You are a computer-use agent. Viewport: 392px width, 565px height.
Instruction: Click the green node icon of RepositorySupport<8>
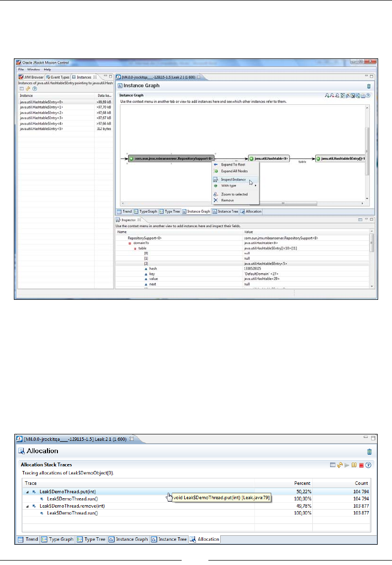click(x=131, y=158)
